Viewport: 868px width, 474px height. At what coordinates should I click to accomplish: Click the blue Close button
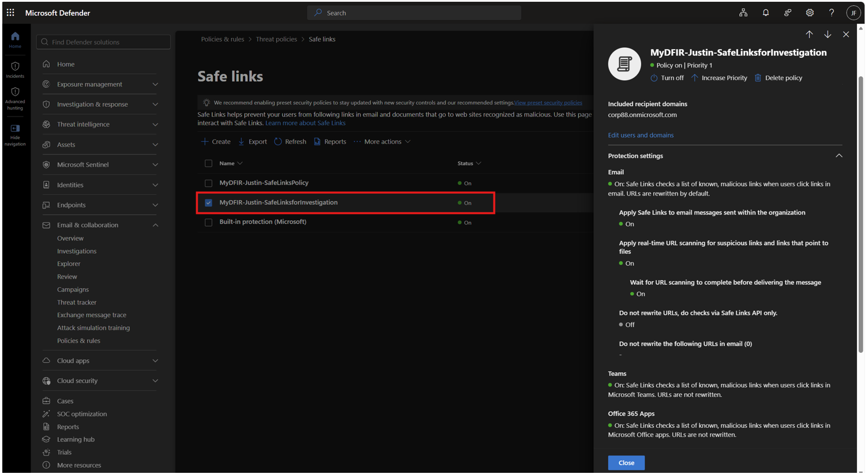pos(626,462)
